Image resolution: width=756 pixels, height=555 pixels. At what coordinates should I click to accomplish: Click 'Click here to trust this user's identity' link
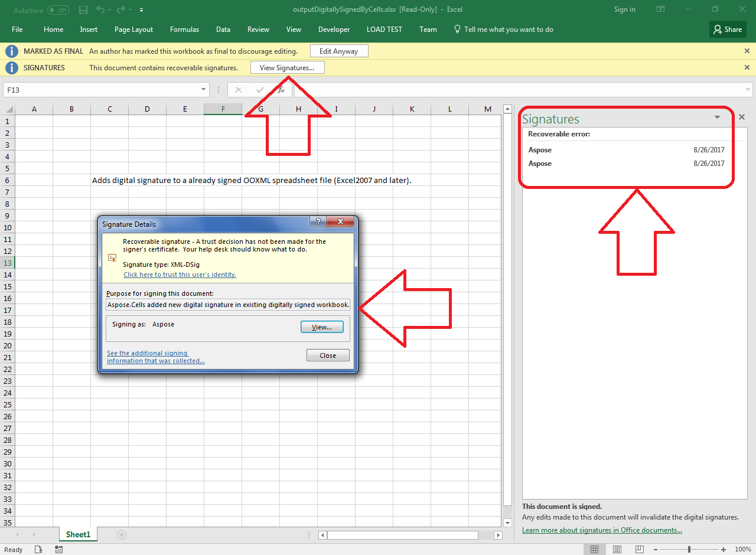coord(180,275)
